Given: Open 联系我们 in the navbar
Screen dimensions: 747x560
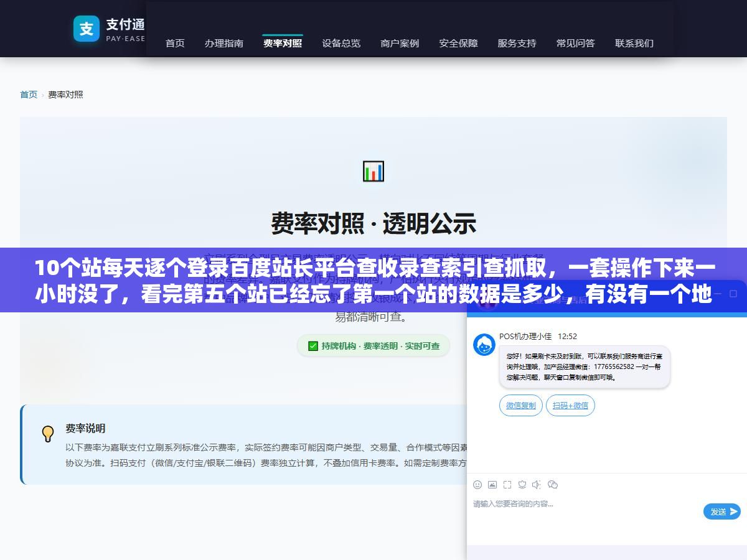Looking at the screenshot, I should tap(634, 43).
